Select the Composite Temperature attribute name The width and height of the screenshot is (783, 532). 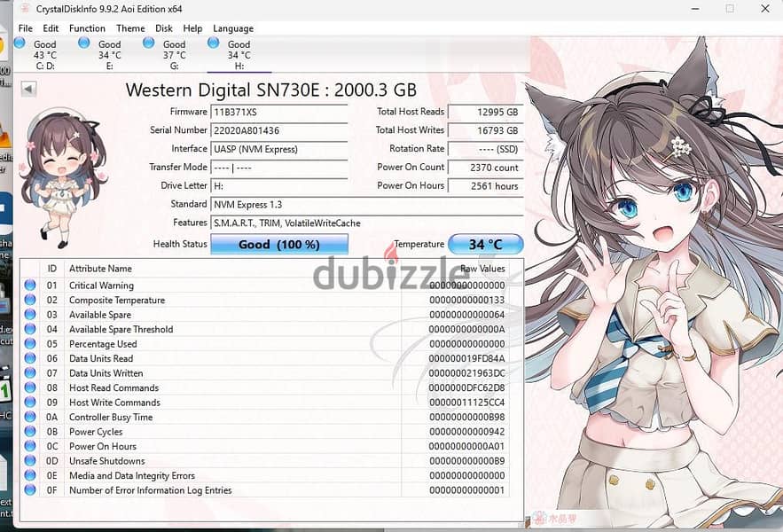click(117, 301)
